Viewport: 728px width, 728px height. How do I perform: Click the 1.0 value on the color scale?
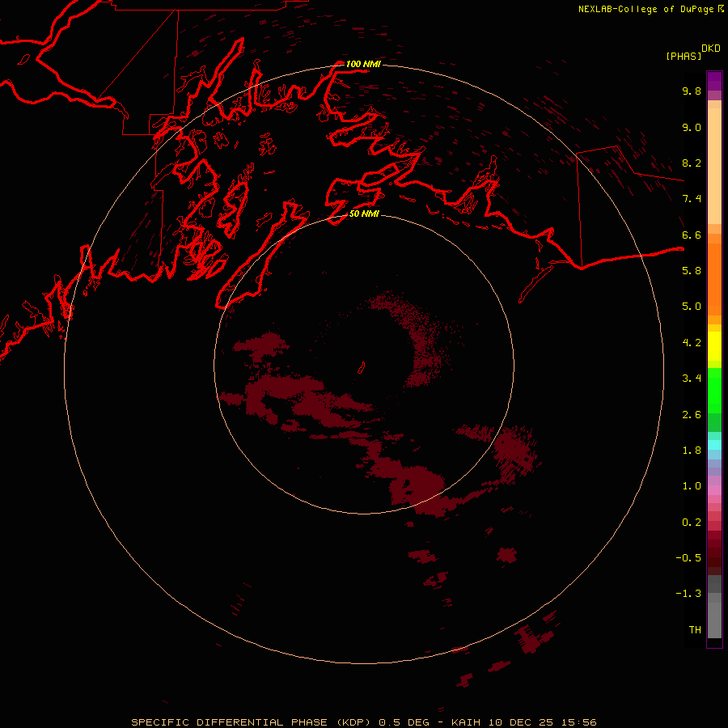click(x=692, y=486)
